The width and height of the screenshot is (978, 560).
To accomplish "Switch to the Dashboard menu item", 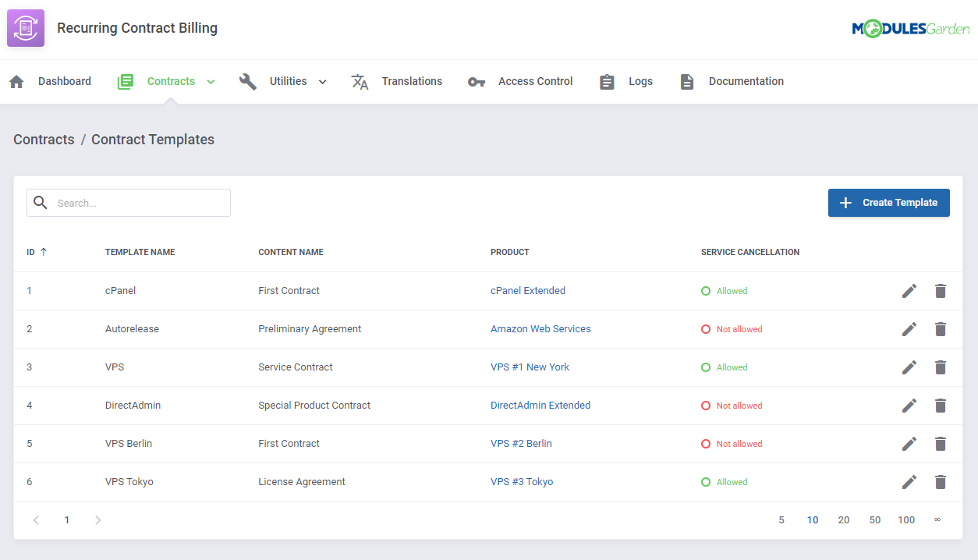I will click(65, 80).
